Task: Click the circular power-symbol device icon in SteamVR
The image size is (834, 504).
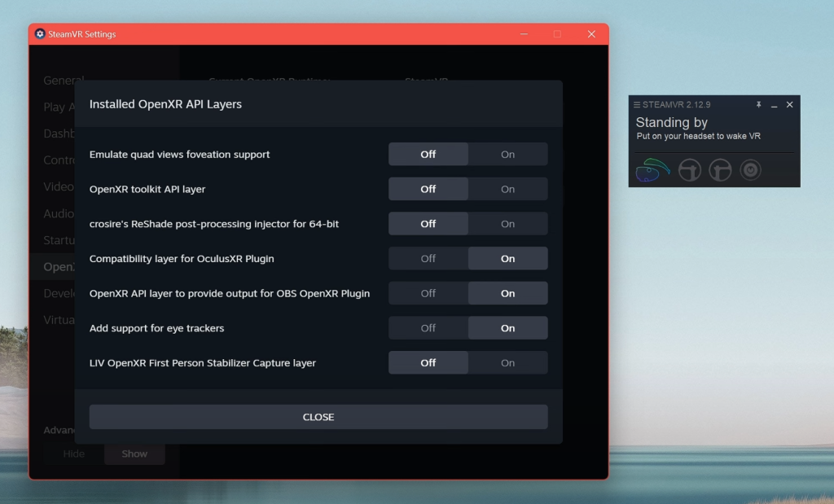Action: pos(750,170)
